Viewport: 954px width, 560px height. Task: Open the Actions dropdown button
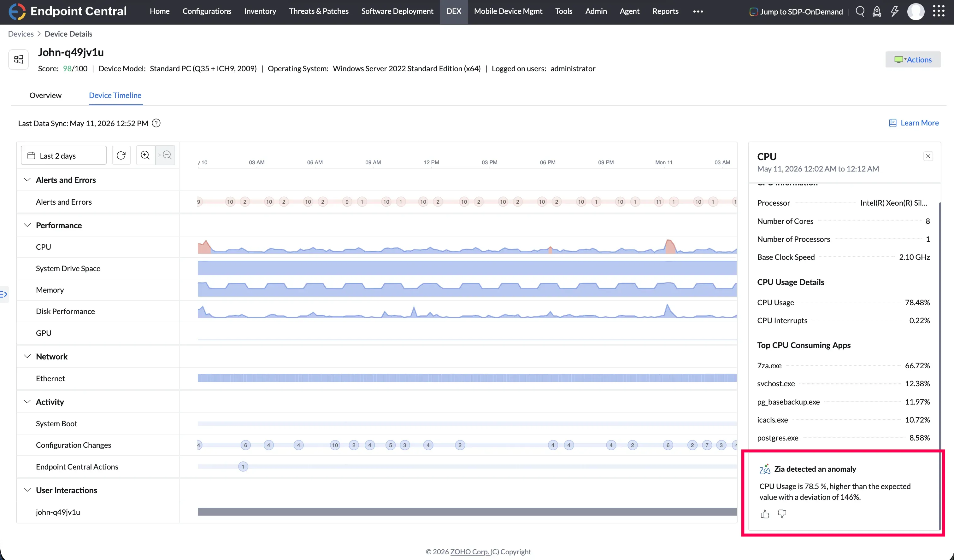pyautogui.click(x=913, y=59)
